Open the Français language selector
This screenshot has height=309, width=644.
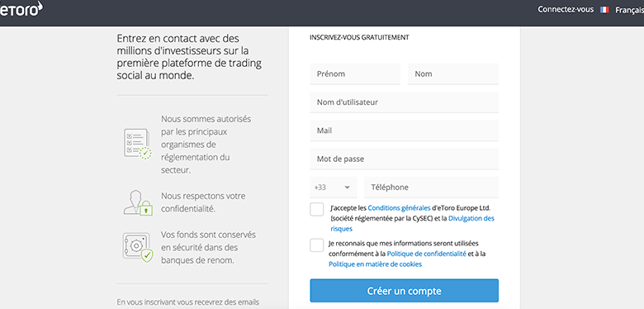click(629, 10)
